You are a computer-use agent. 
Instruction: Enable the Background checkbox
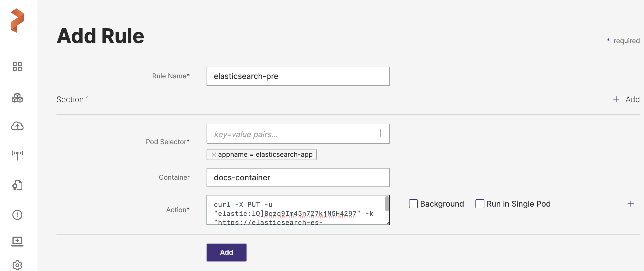tap(413, 204)
